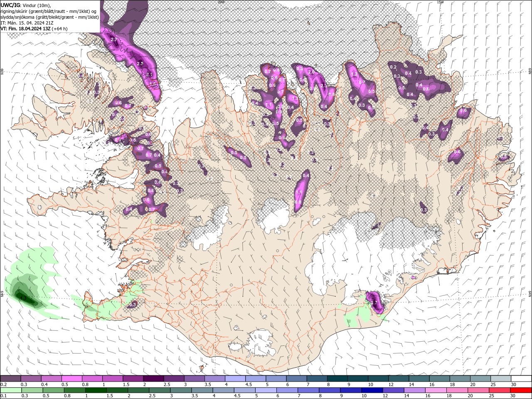Pick the light grey 25–30 snow swatch
532x399 pixels.
[501, 379]
